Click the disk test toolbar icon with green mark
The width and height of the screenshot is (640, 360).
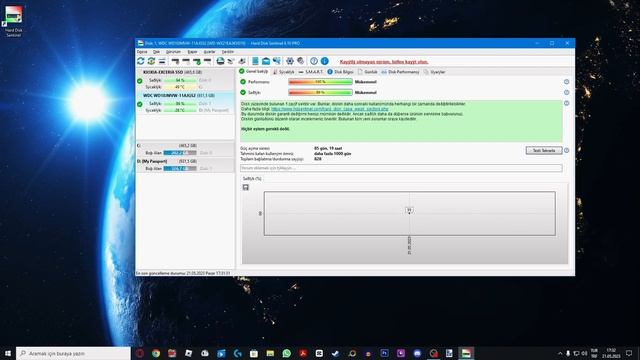pos(197,61)
